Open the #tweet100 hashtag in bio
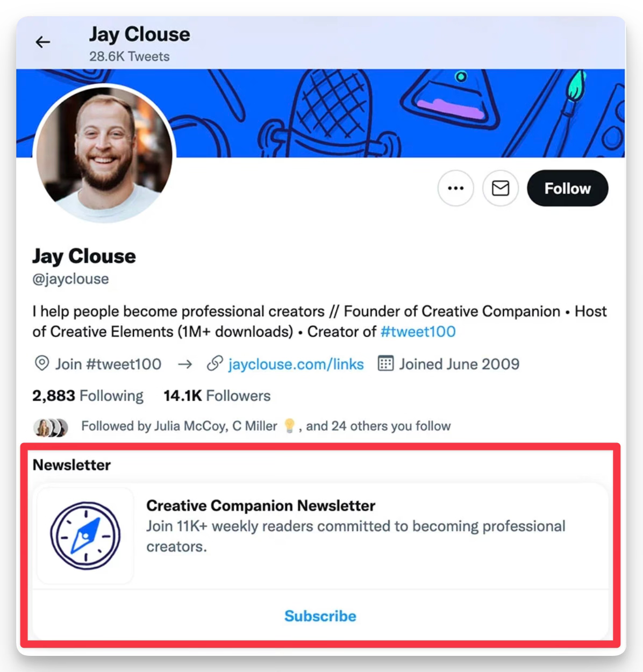Screen dimensions: 643x672 pos(418,332)
